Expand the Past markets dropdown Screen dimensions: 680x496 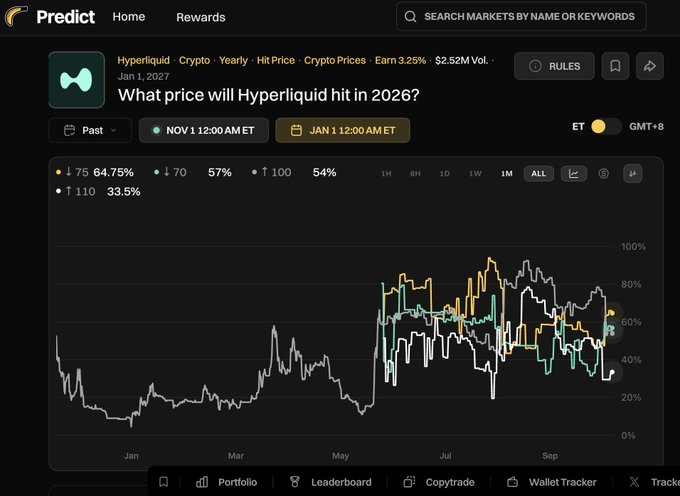90,130
